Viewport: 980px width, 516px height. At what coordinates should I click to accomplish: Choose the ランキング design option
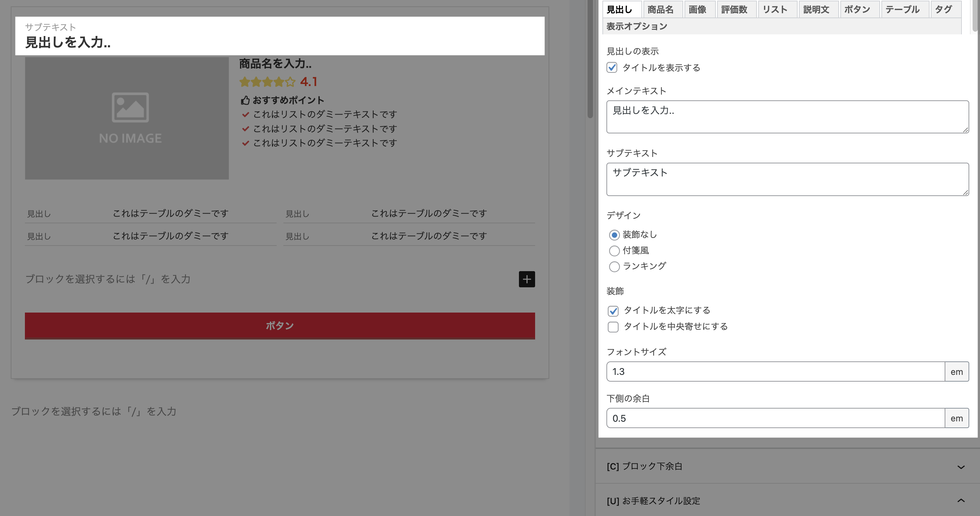coord(614,266)
